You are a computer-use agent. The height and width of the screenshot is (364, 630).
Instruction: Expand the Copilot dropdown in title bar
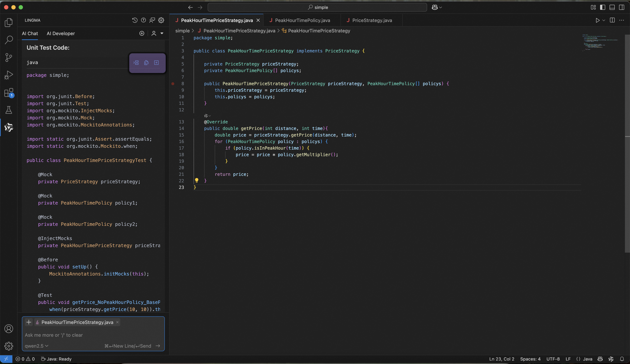pyautogui.click(x=440, y=7)
